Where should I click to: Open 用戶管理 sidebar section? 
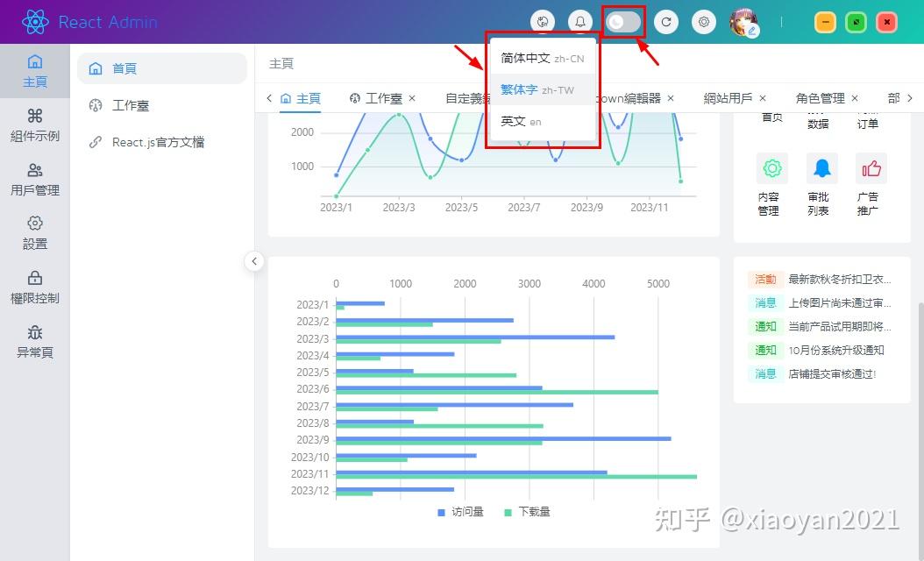[35, 180]
